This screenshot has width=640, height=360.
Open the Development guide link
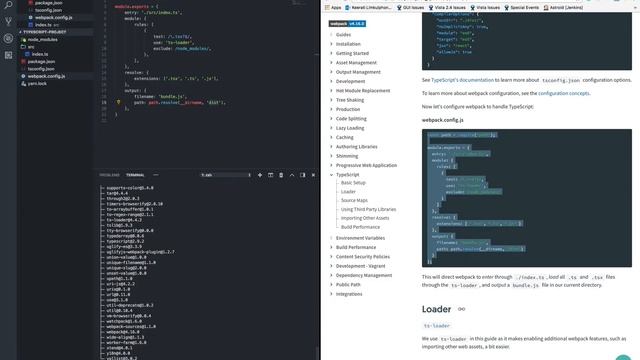click(x=350, y=81)
